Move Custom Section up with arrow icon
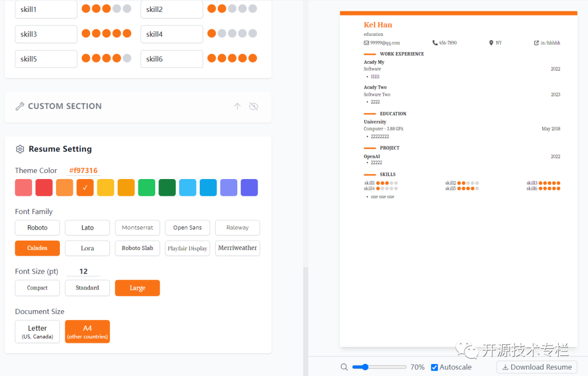This screenshot has height=376, width=588. pos(237,107)
